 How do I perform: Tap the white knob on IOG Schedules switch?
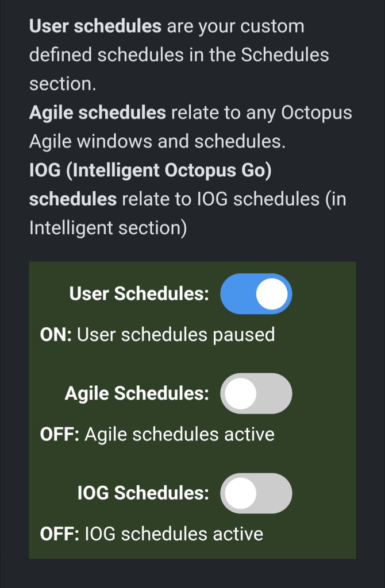point(240,494)
